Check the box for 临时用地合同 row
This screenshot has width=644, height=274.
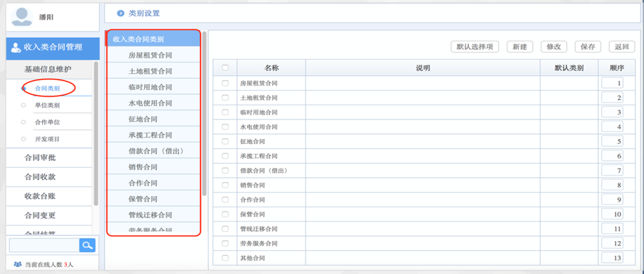(x=225, y=112)
